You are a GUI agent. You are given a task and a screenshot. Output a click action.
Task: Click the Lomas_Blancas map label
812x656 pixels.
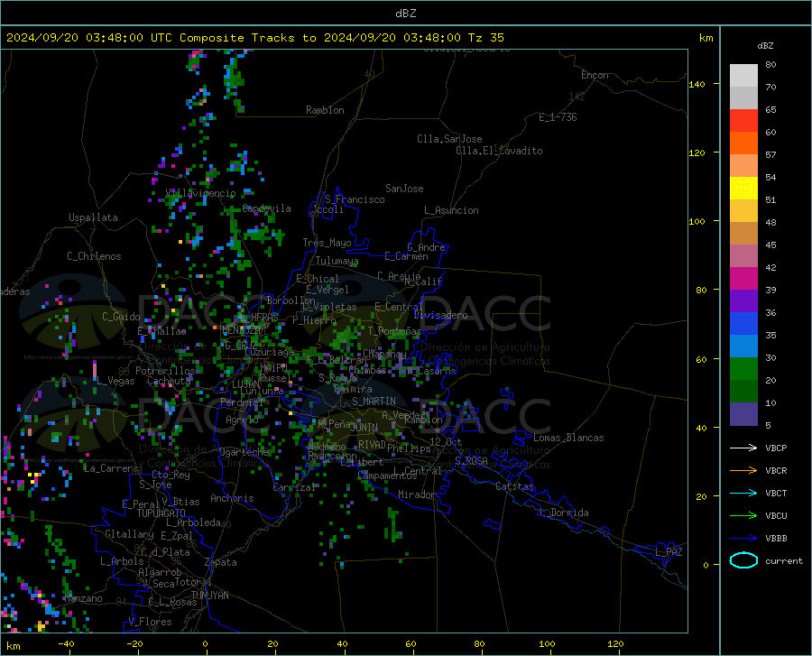(568, 438)
